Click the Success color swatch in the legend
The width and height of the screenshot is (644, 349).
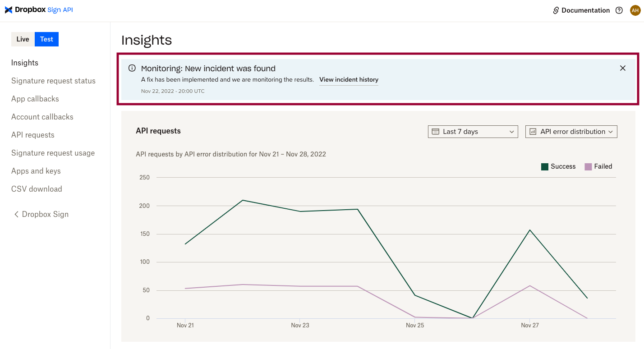coord(544,166)
